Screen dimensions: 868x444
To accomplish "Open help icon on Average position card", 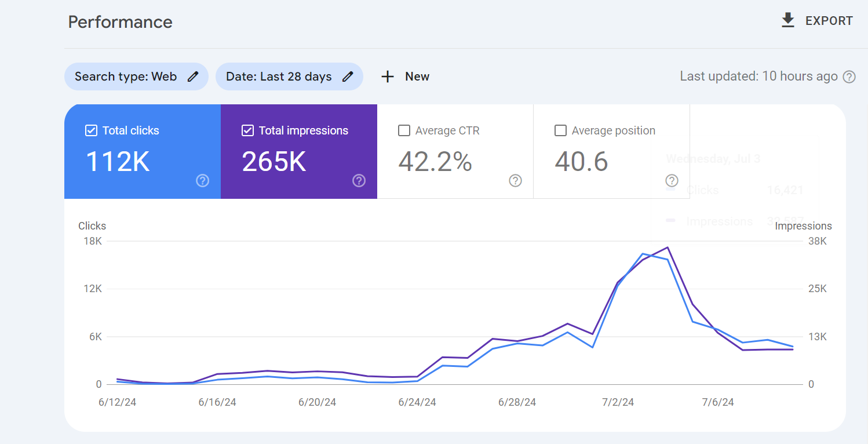I will [672, 181].
